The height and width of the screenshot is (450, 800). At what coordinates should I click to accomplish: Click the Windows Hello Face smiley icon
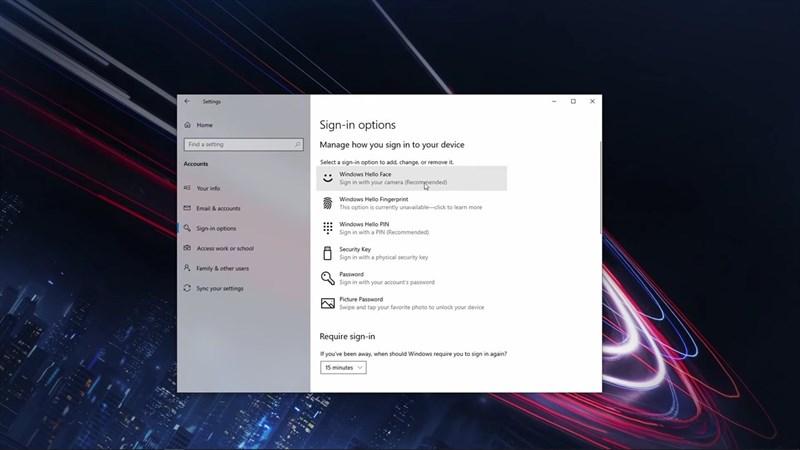(x=328, y=178)
